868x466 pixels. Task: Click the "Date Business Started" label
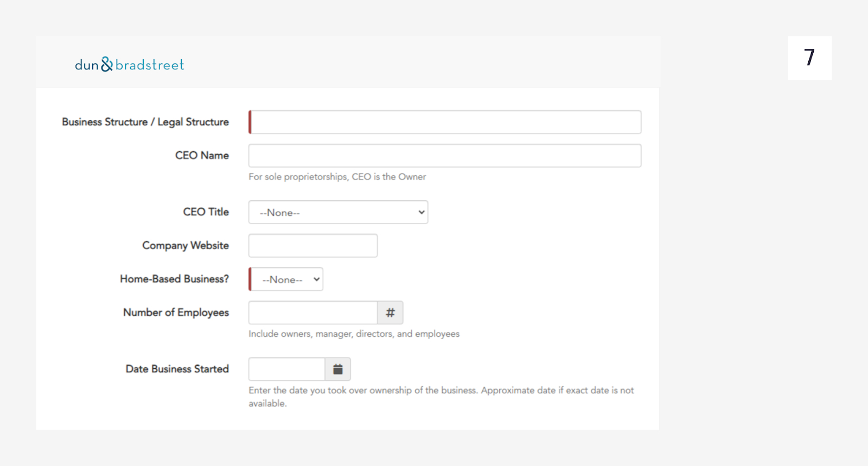click(177, 369)
